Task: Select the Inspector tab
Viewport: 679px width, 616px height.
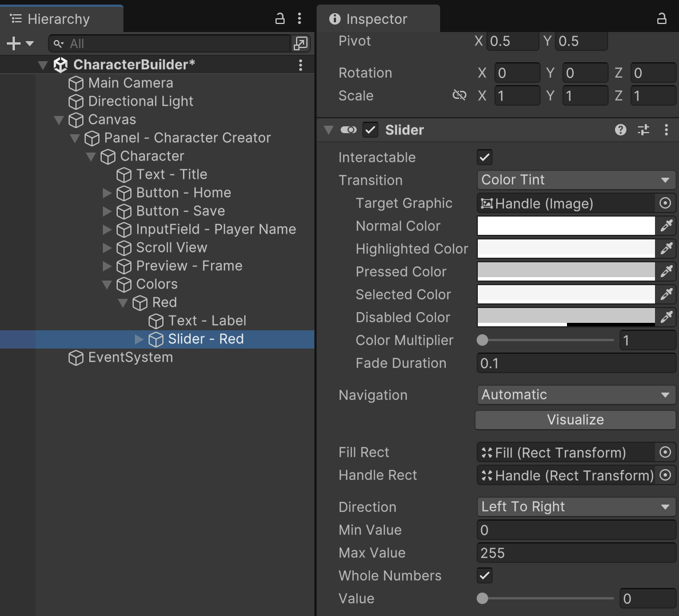Action: pyautogui.click(x=376, y=19)
